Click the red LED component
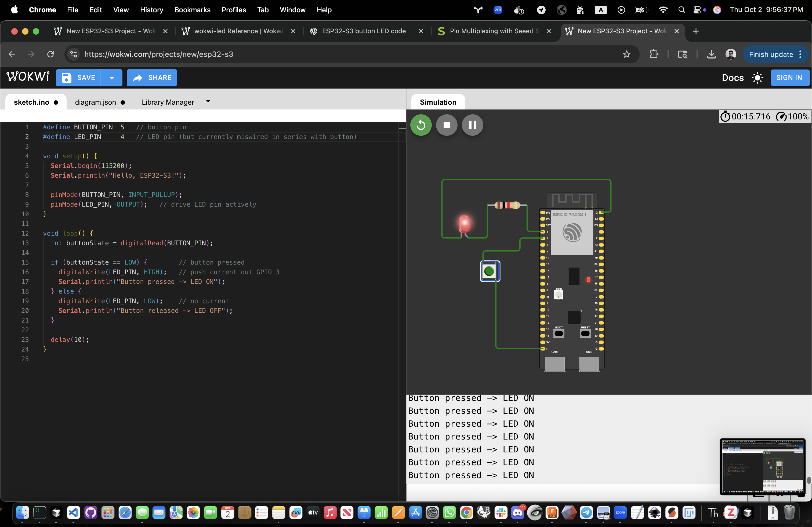The width and height of the screenshot is (812, 527). [464, 224]
